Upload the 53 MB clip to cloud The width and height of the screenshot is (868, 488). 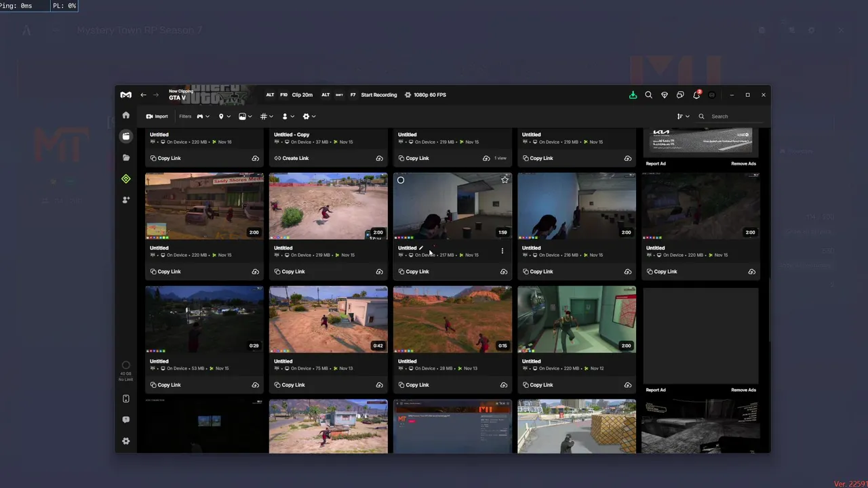(x=255, y=385)
